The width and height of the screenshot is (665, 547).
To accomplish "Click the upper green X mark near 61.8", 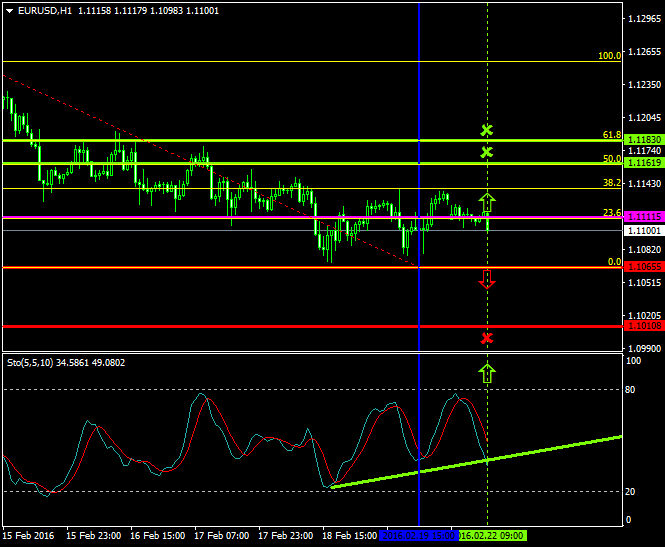I will (487, 130).
